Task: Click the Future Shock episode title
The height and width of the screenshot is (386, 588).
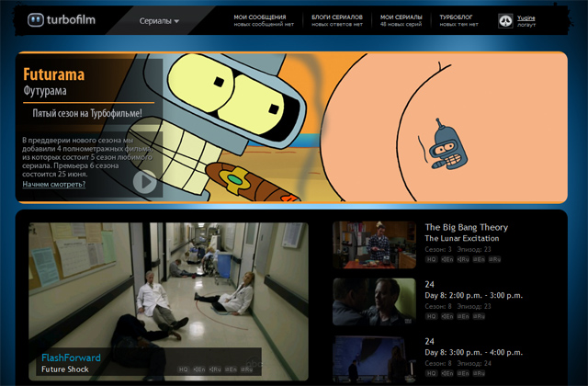Action: click(x=65, y=369)
